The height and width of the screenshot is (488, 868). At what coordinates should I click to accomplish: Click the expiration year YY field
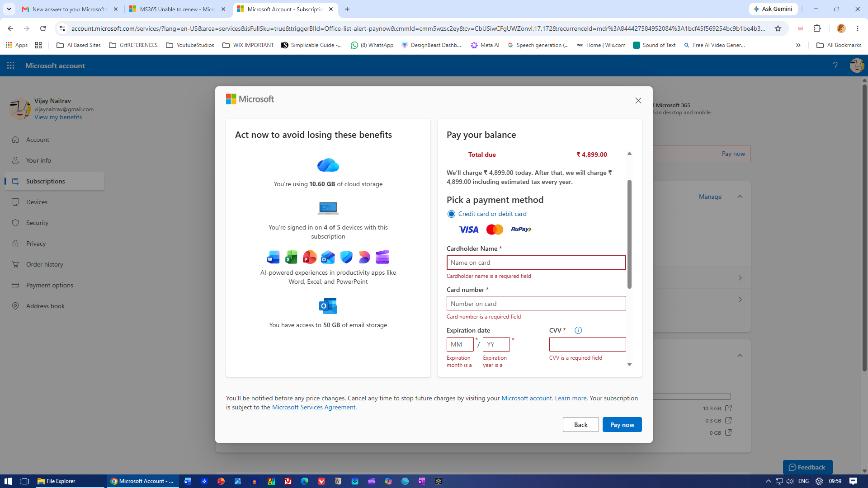pos(496,344)
